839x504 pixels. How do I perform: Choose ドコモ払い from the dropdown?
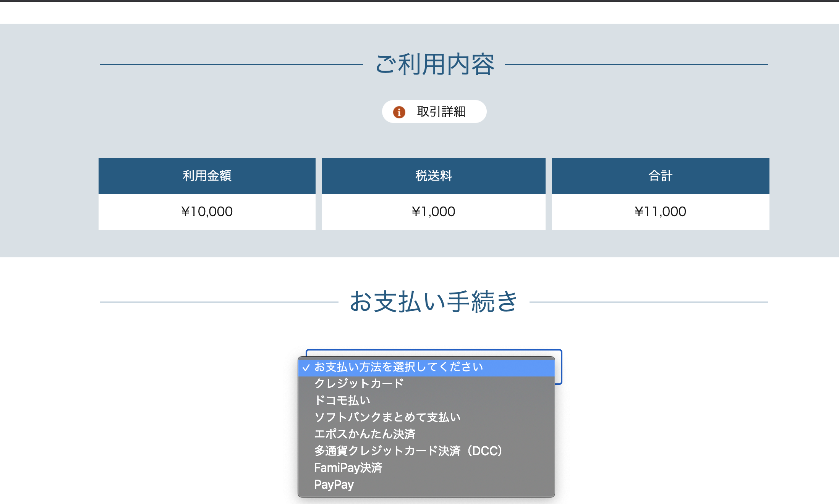pyautogui.click(x=342, y=400)
